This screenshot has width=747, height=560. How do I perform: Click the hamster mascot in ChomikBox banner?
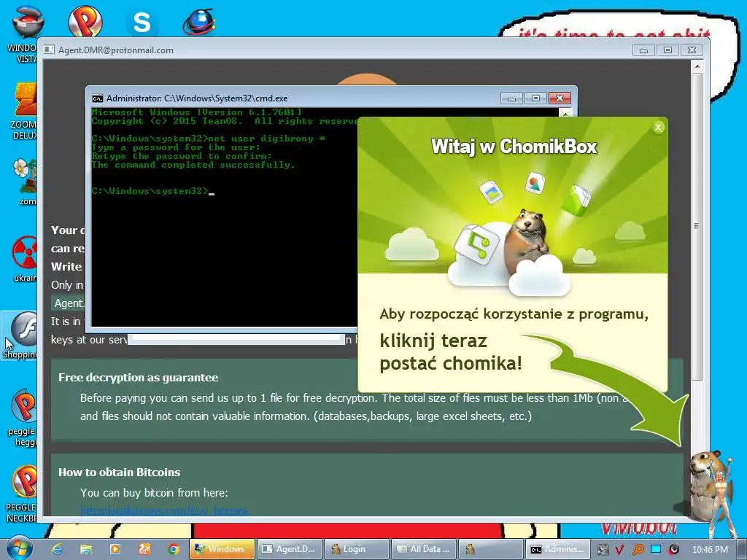point(528,241)
